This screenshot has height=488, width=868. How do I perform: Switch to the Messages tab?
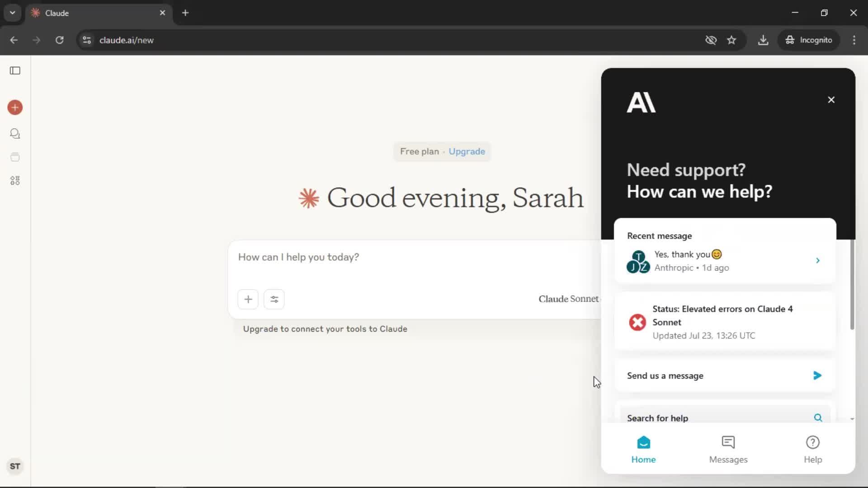[728, 449]
